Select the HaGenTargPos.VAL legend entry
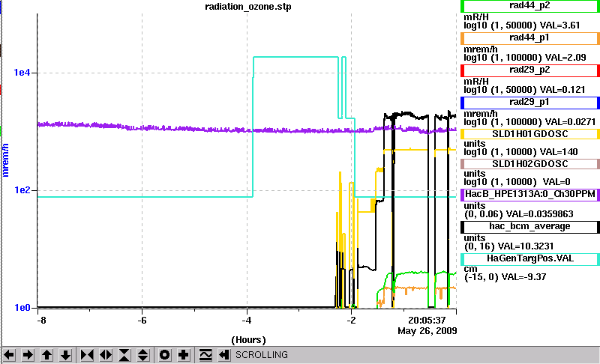 tap(530, 259)
